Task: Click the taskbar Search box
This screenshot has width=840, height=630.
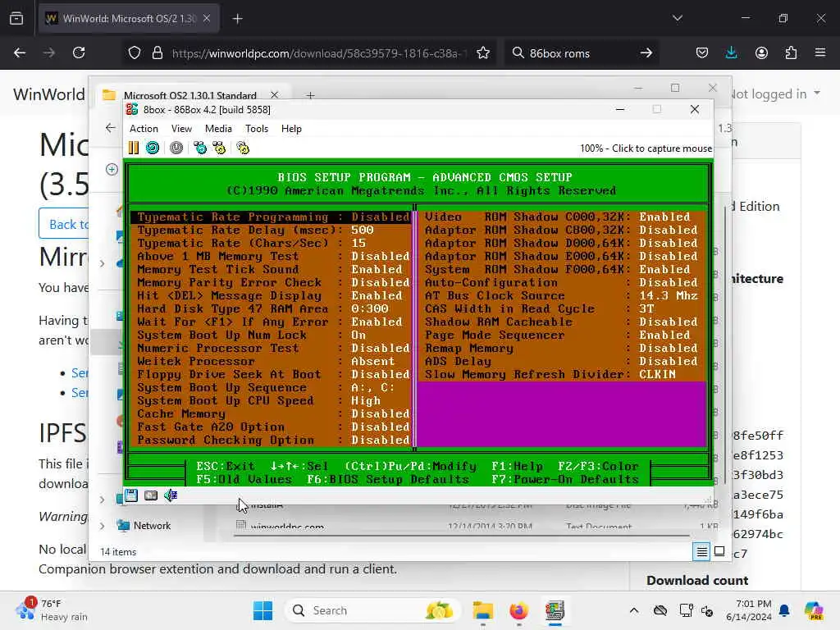Action: pos(373,610)
